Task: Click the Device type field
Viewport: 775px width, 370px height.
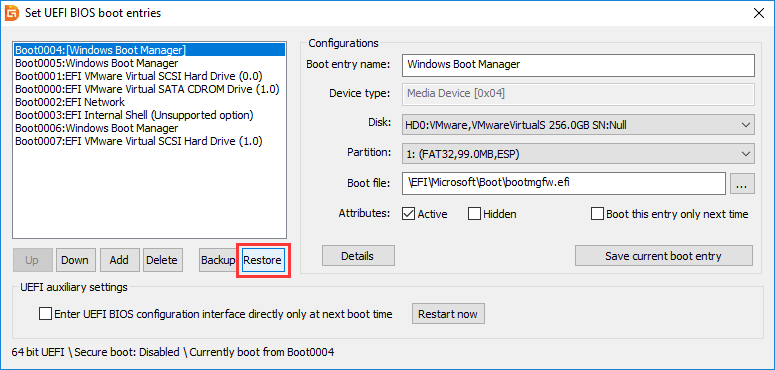Action: [578, 94]
